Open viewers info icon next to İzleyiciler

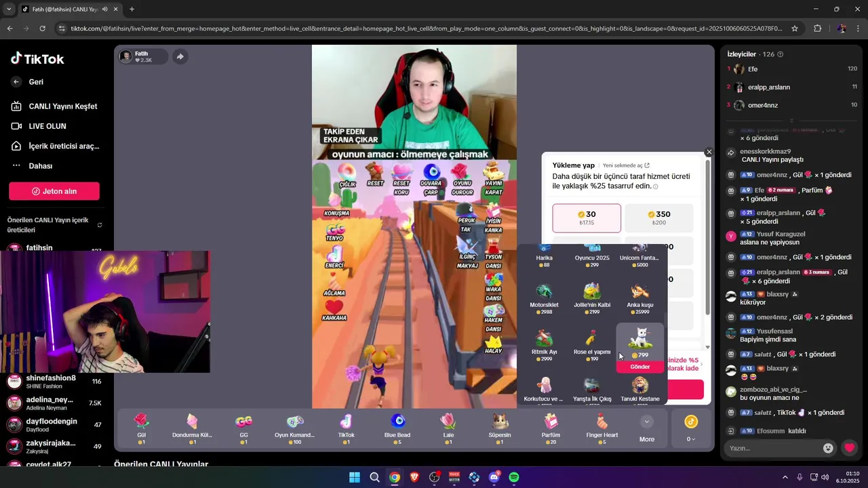point(781,54)
